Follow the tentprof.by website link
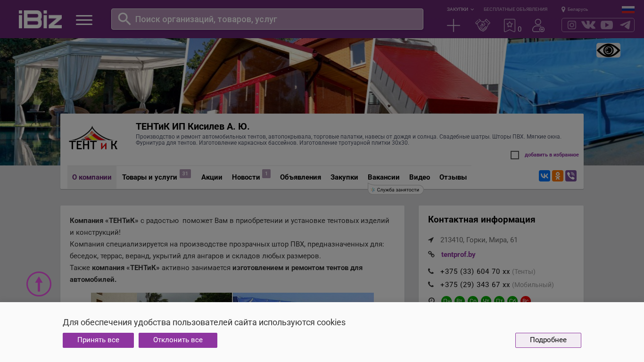Screen dimensions: 644x362 pos(458,255)
